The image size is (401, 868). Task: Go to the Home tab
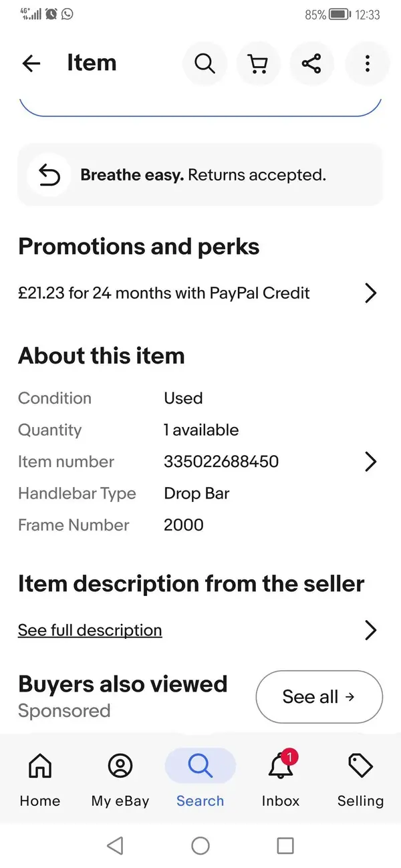point(40,778)
